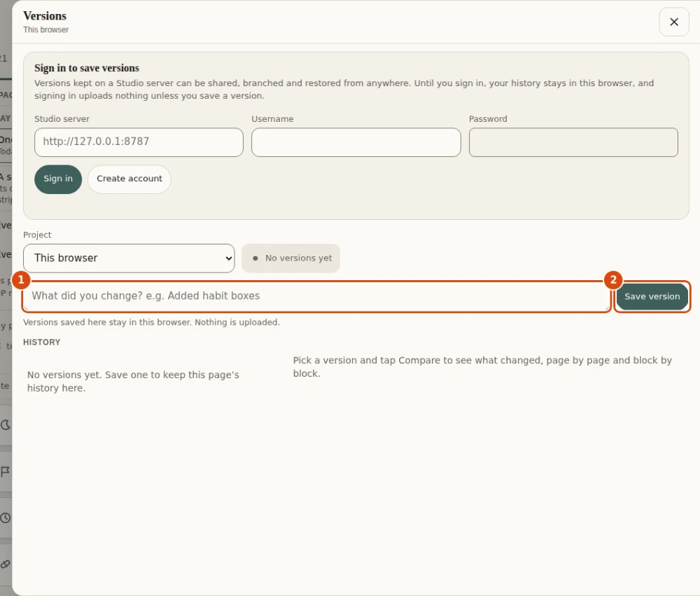Click the flag icon in the background sidebar
Image resolution: width=700 pixels, height=596 pixels.
(6, 471)
